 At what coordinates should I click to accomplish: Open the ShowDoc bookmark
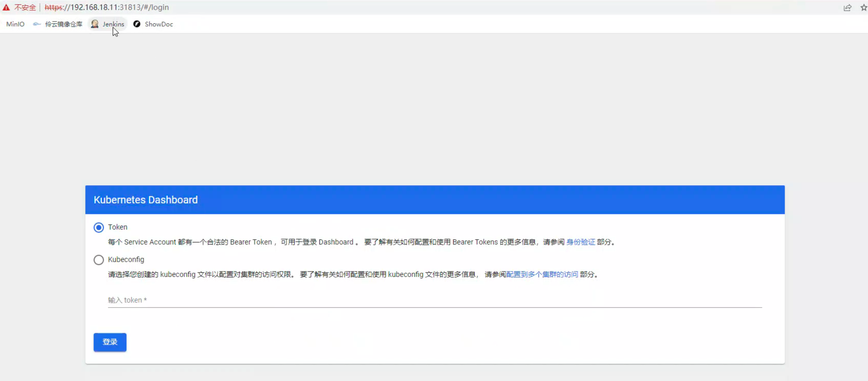153,24
